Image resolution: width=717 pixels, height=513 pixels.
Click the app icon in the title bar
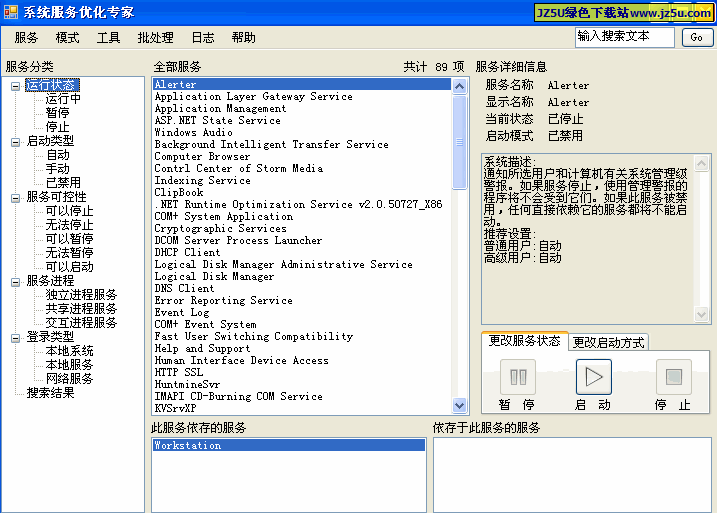11,12
